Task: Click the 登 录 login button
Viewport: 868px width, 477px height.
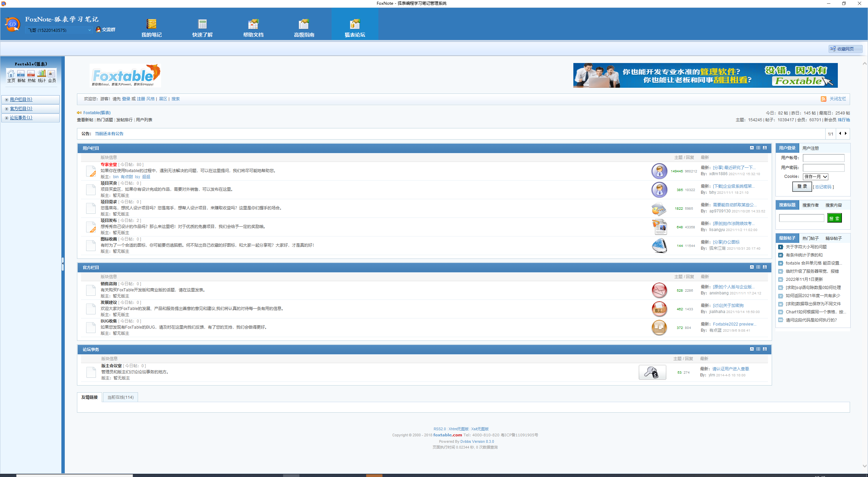Action: click(x=802, y=186)
